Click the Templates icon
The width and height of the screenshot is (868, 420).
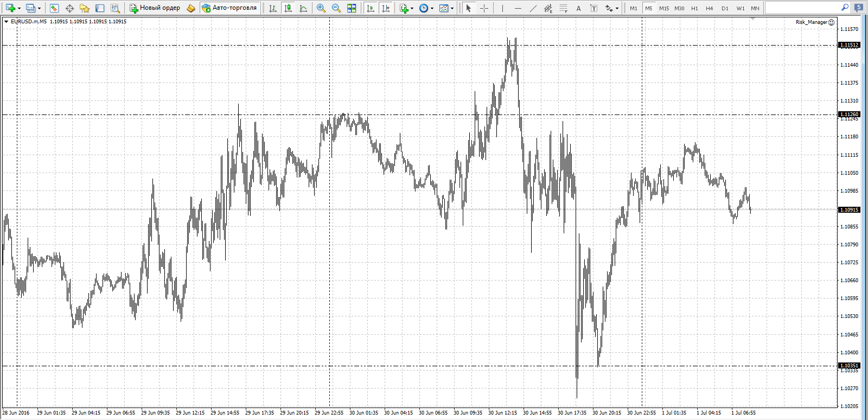(x=444, y=8)
